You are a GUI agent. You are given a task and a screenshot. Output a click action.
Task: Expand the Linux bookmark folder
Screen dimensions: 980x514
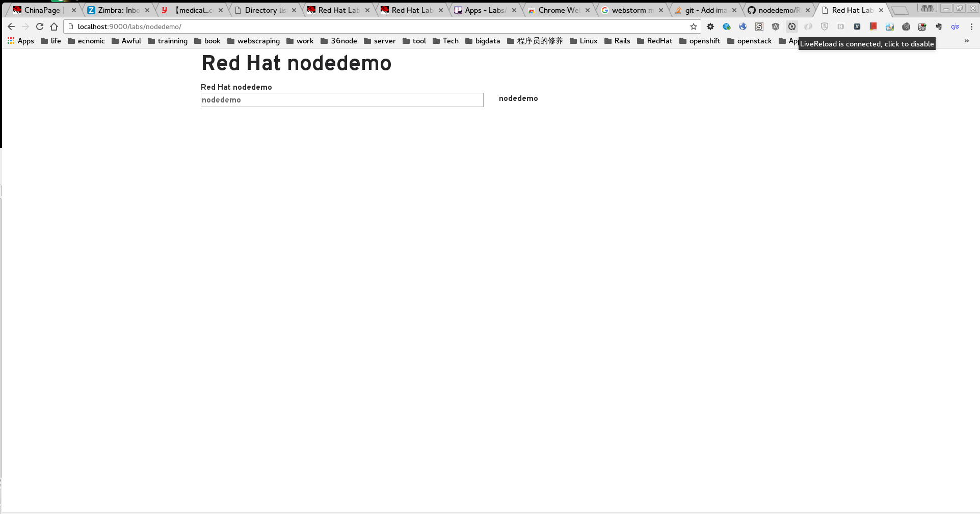click(x=584, y=41)
